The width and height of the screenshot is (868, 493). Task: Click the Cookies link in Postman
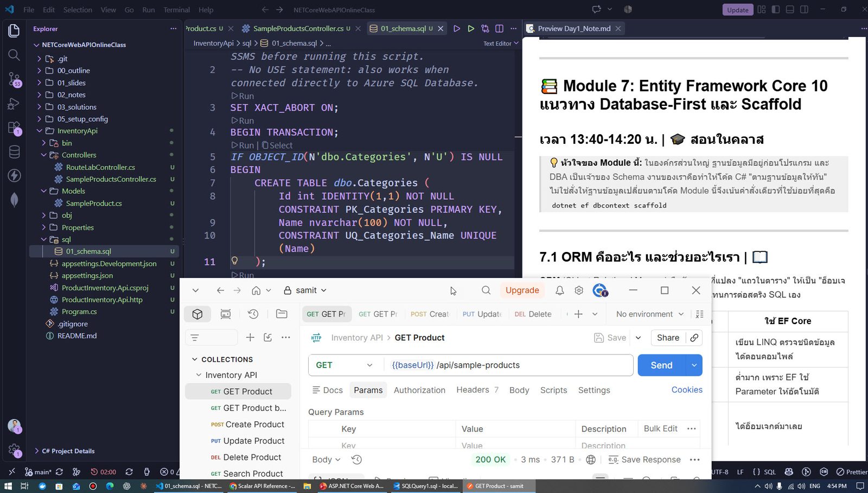(687, 390)
